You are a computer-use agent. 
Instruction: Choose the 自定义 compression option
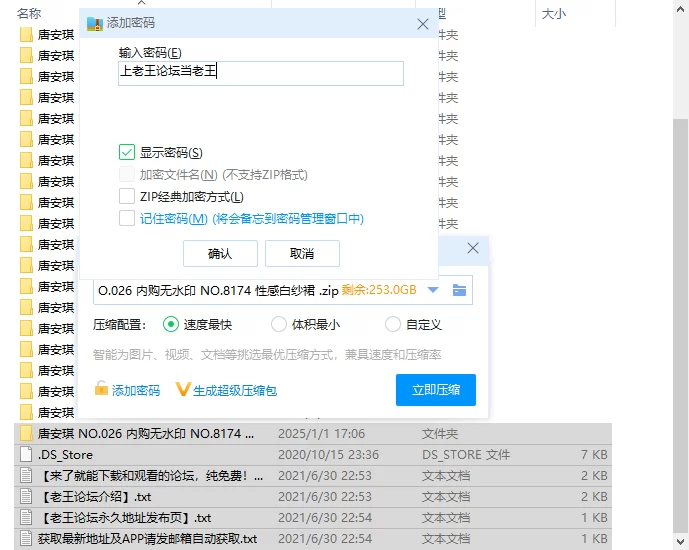(x=393, y=324)
